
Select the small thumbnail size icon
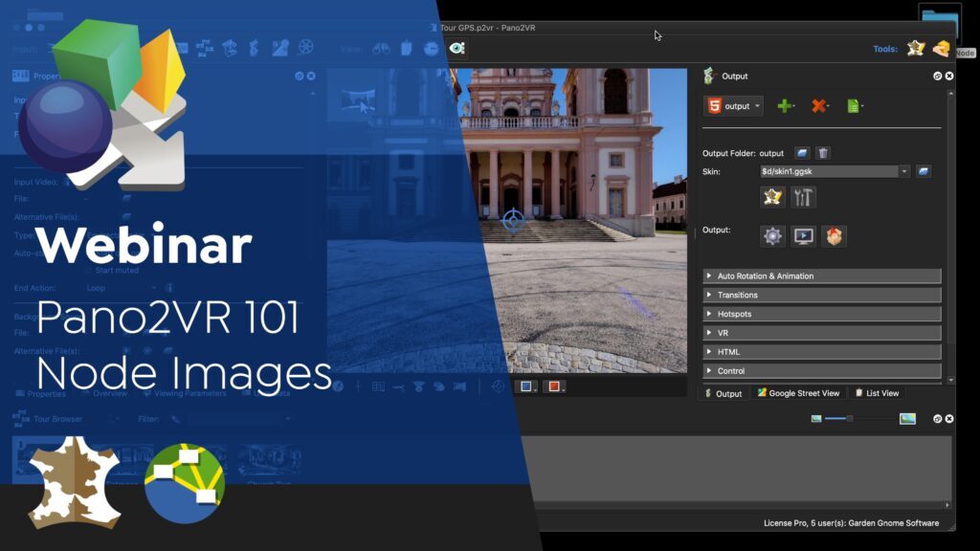[816, 419]
